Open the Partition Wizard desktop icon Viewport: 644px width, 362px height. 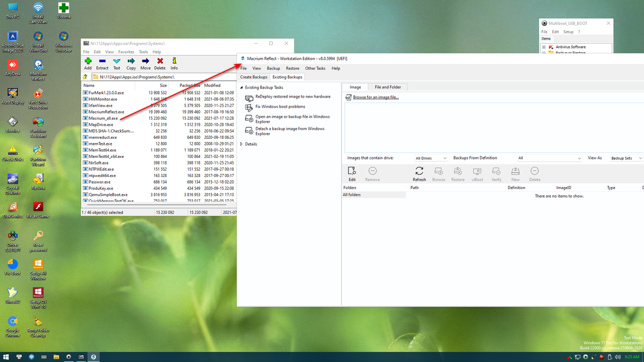click(x=38, y=155)
